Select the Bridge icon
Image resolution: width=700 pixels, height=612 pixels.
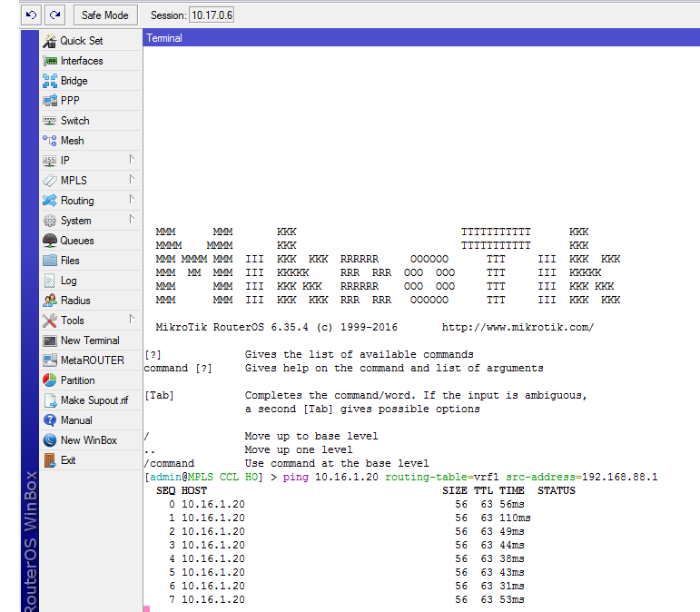50,81
